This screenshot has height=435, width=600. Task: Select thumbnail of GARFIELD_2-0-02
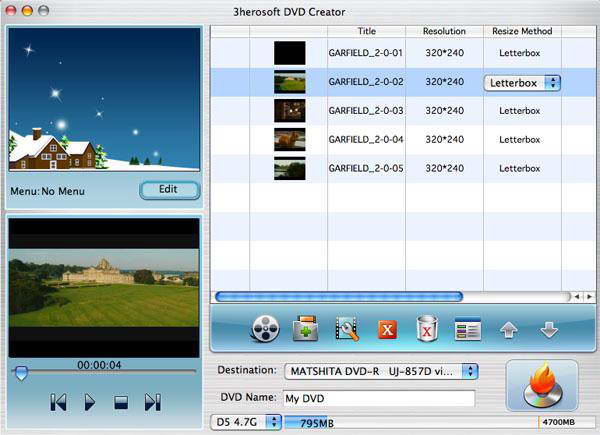pyautogui.click(x=290, y=82)
